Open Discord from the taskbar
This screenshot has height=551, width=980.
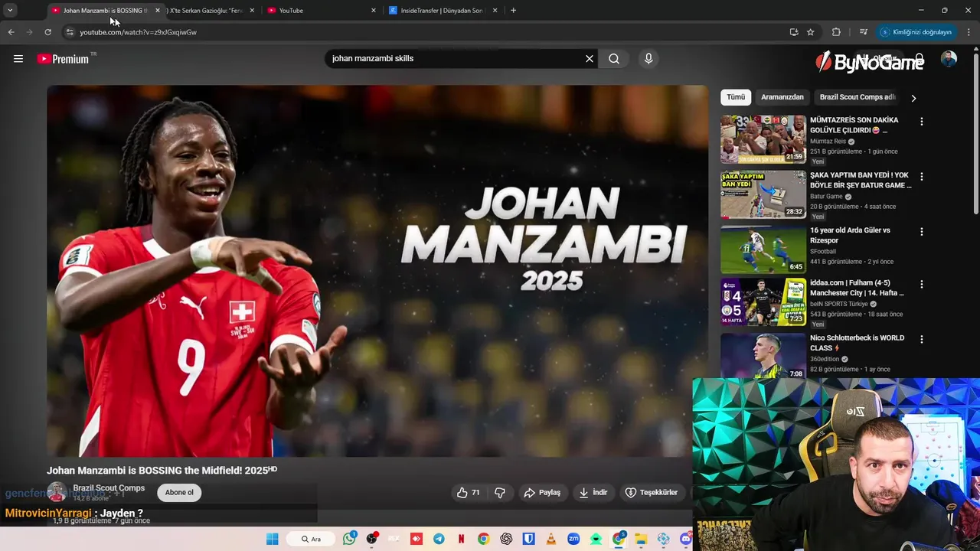point(685,539)
